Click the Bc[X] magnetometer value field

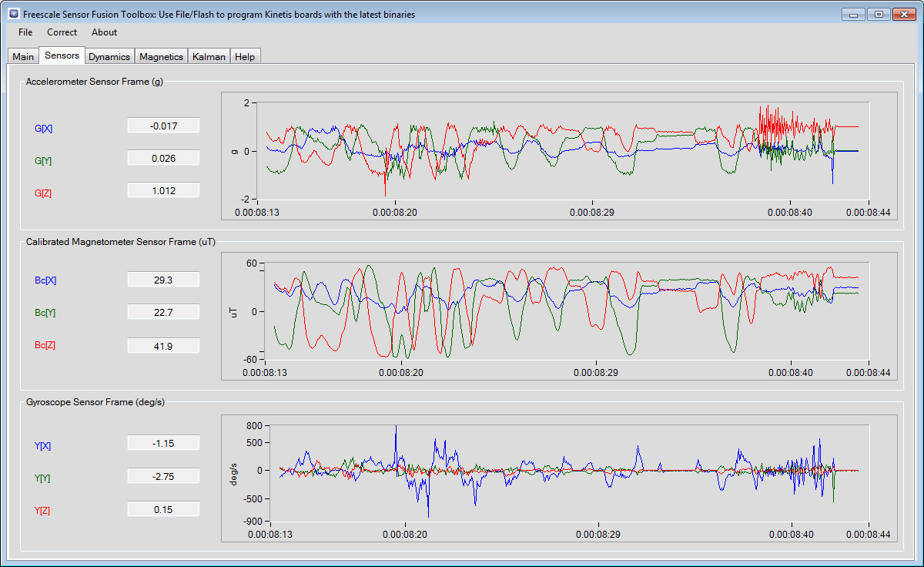(x=163, y=280)
